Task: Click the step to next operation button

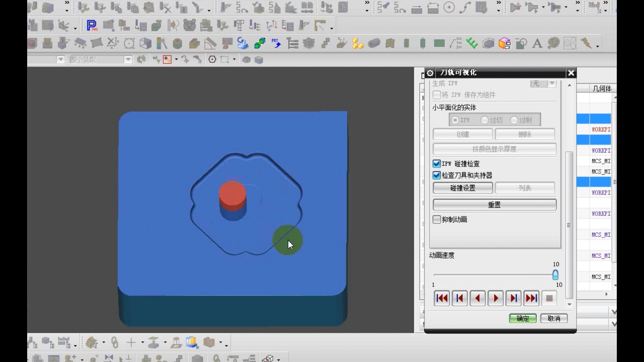Action: [514, 298]
